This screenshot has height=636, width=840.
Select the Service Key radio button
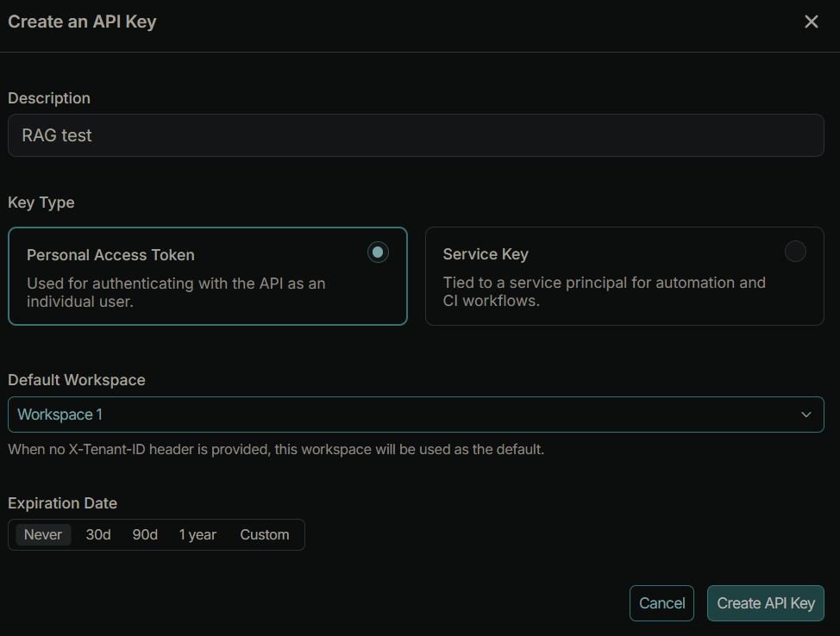[795, 252]
